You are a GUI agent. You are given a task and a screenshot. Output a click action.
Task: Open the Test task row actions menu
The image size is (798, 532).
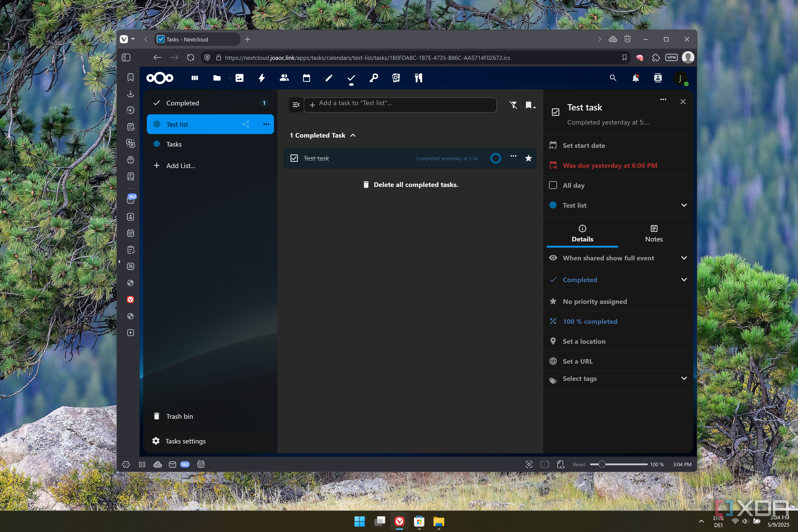[x=513, y=156]
